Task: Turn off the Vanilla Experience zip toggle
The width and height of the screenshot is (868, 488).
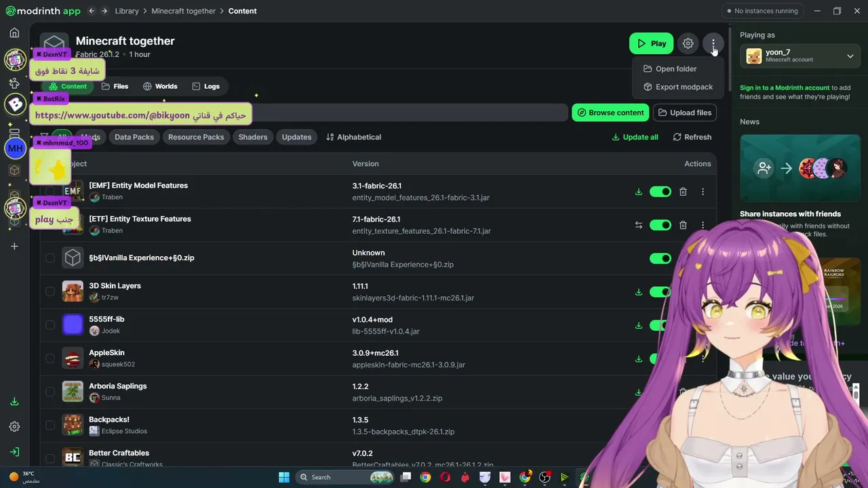Action: 660,258
